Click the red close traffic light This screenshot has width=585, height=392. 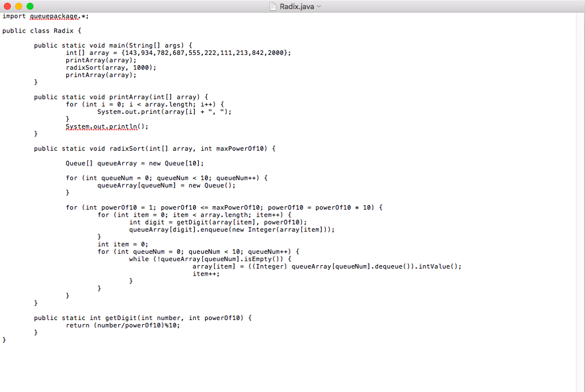point(7,6)
